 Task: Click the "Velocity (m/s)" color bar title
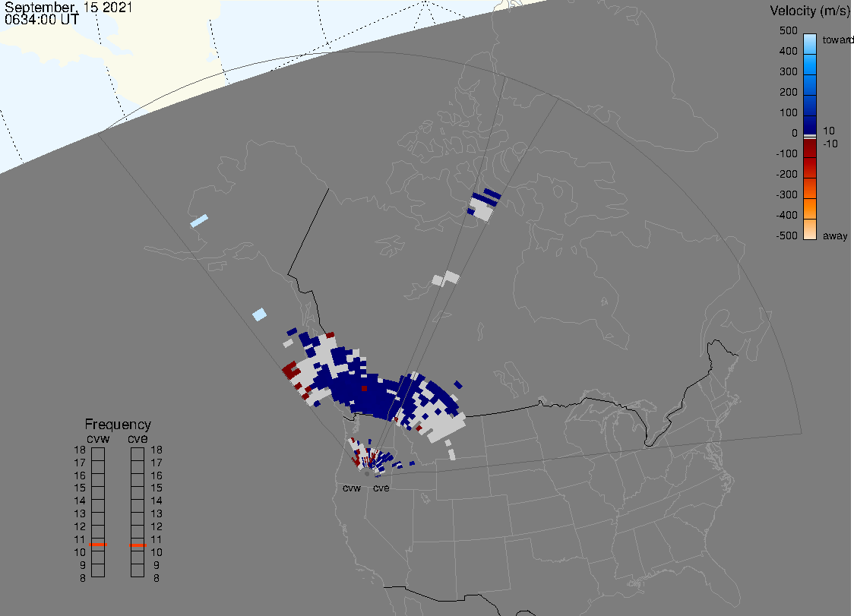tap(809, 11)
